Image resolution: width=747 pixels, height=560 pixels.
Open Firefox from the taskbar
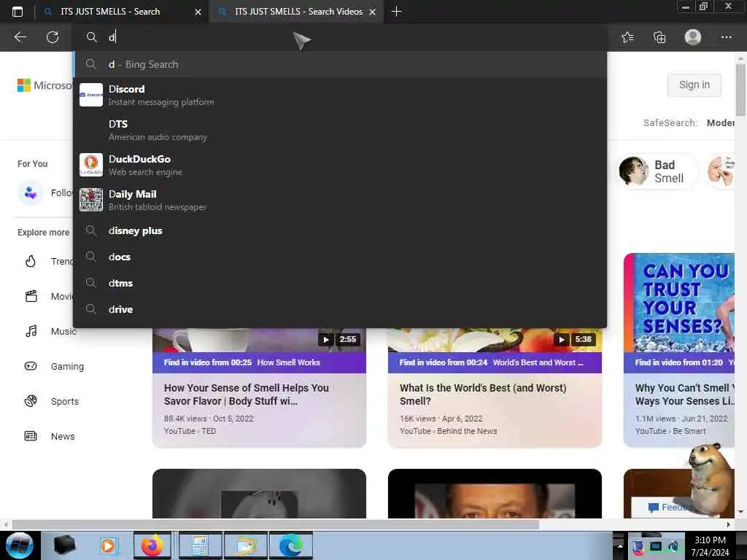point(152,545)
